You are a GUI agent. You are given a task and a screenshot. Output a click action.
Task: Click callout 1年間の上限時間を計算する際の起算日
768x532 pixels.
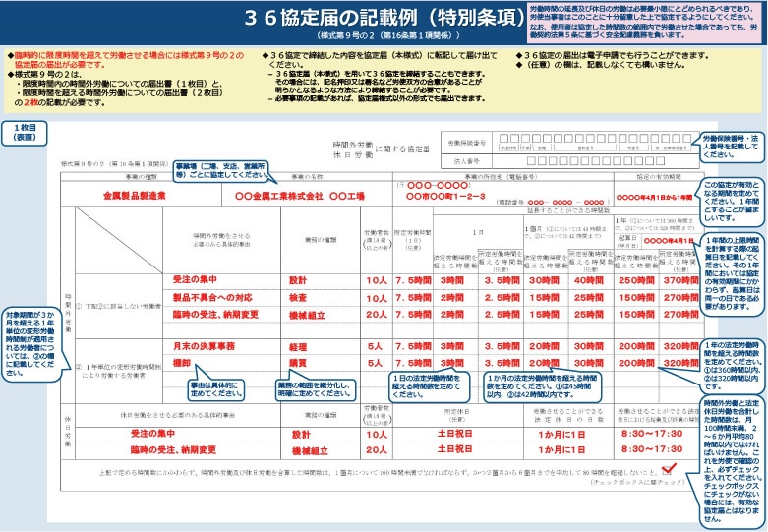pyautogui.click(x=732, y=273)
